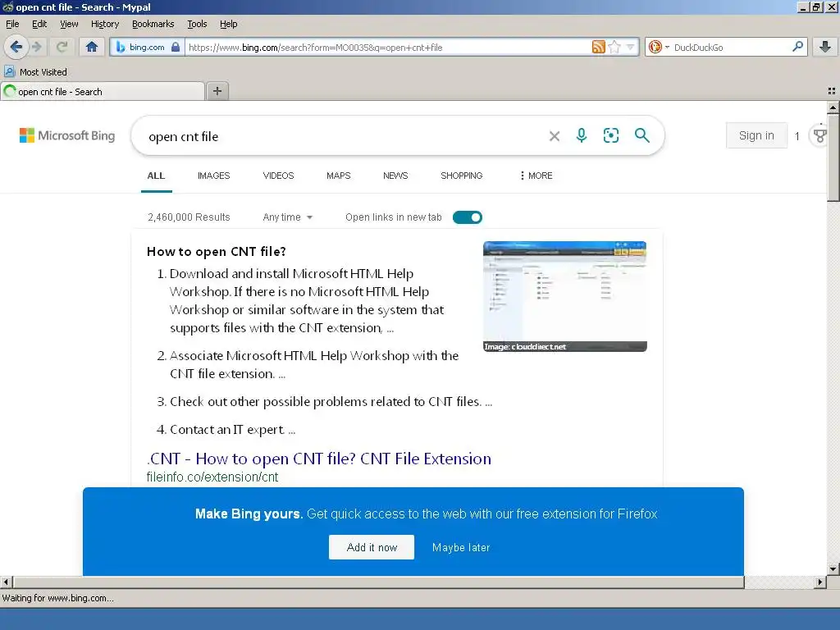Screen dimensions: 840x630
Task: Expand the MORE search categories menu
Action: 536,176
